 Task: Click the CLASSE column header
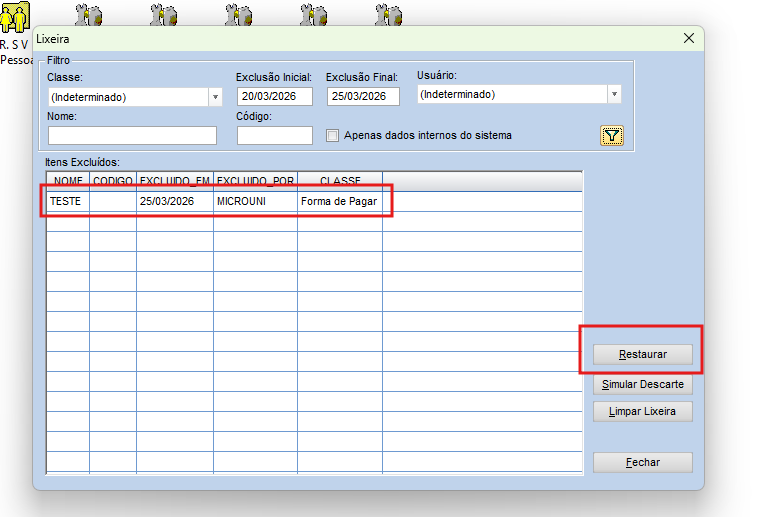point(339,180)
